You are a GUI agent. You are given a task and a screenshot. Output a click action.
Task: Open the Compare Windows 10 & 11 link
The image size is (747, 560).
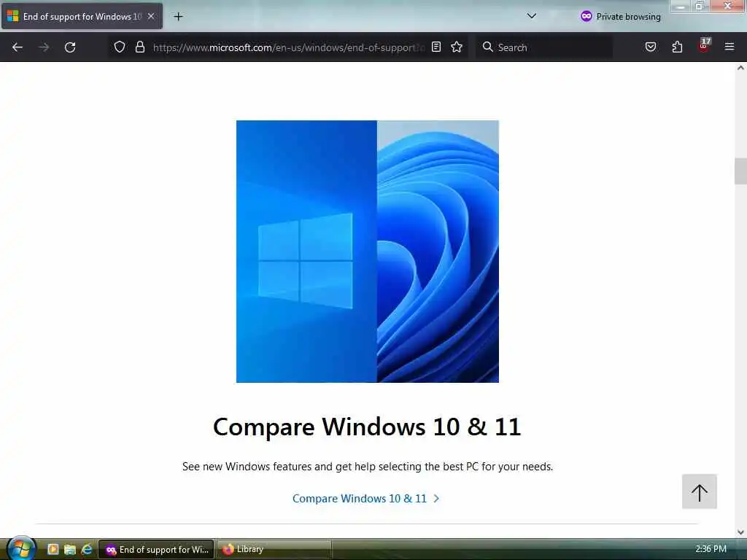click(x=365, y=499)
